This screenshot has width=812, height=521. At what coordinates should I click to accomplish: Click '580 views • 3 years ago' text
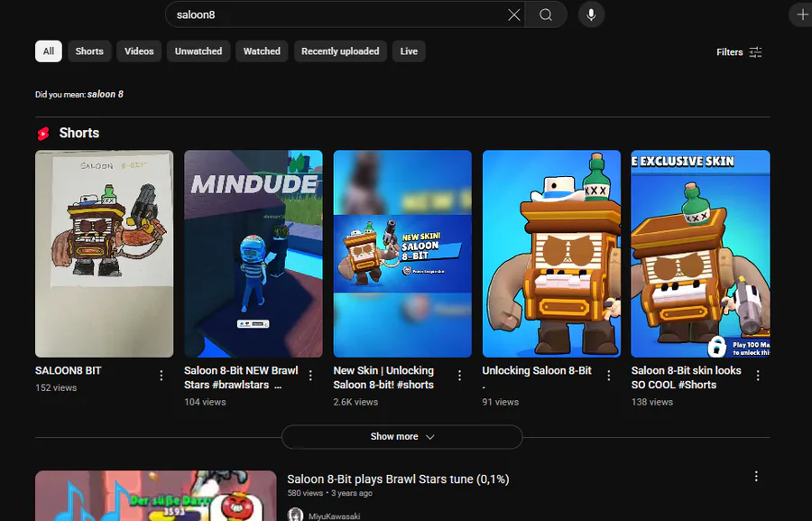(x=330, y=493)
